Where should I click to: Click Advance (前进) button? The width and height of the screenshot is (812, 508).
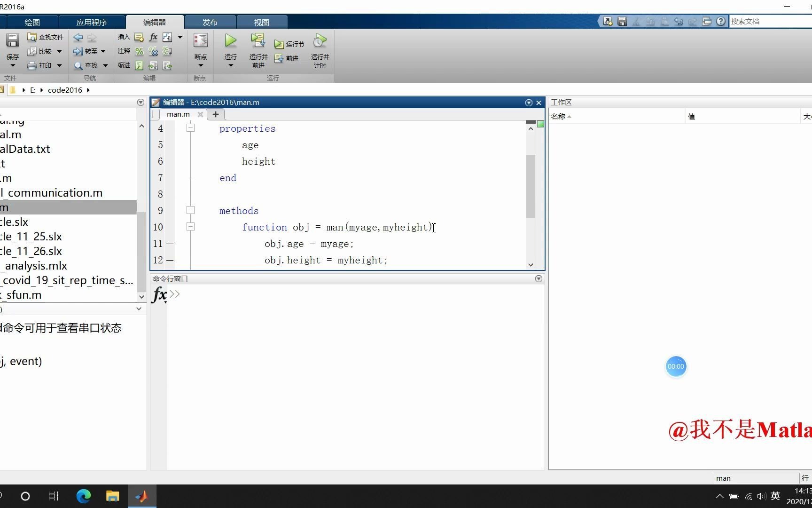tap(287, 58)
